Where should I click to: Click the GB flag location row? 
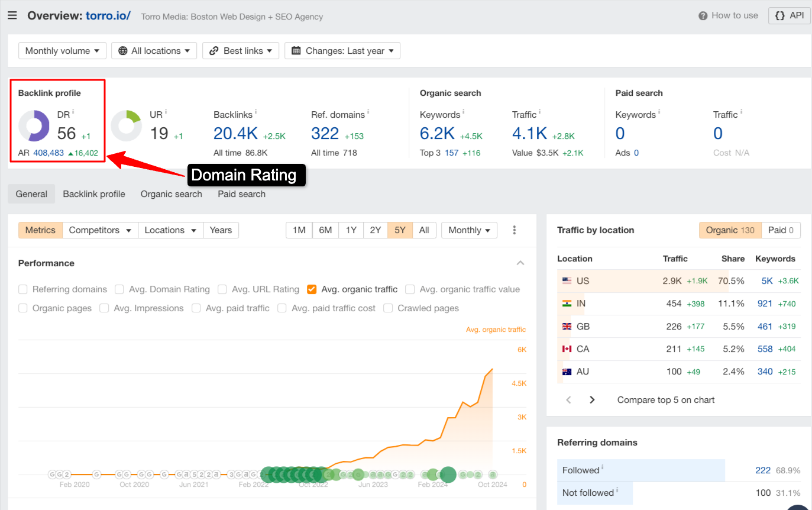[679, 326]
